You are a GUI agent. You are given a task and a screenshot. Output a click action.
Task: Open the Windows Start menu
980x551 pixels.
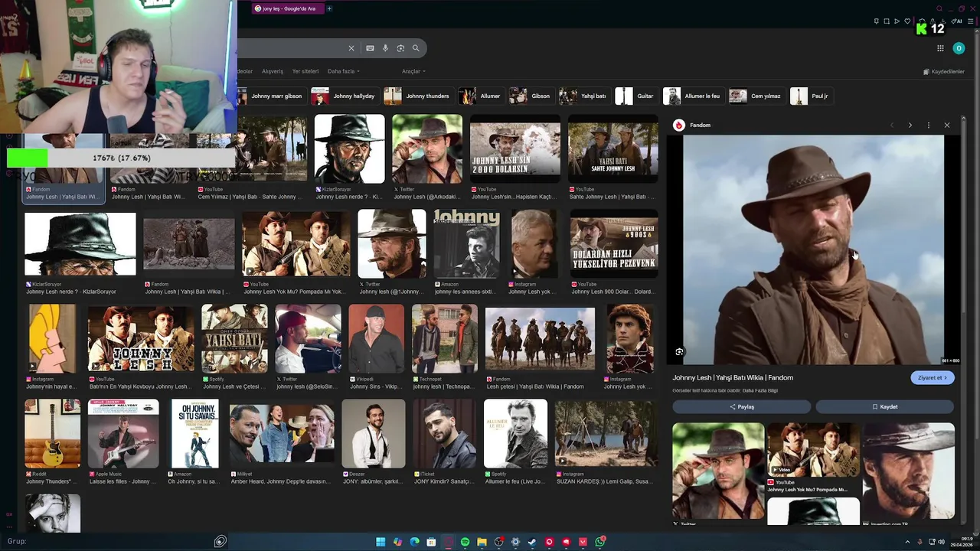coord(381,542)
